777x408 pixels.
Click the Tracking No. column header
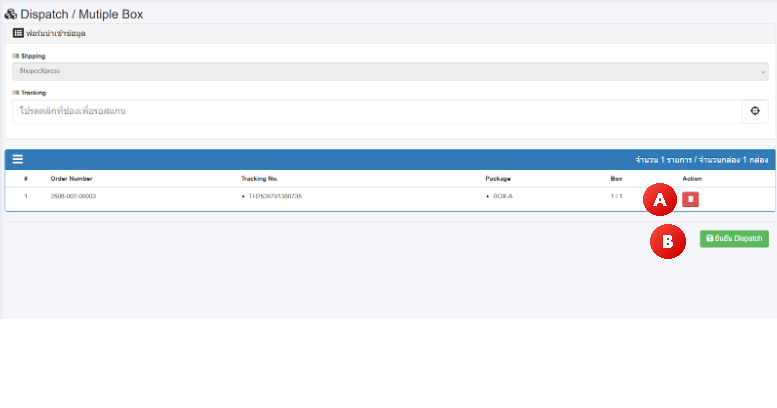tap(258, 178)
